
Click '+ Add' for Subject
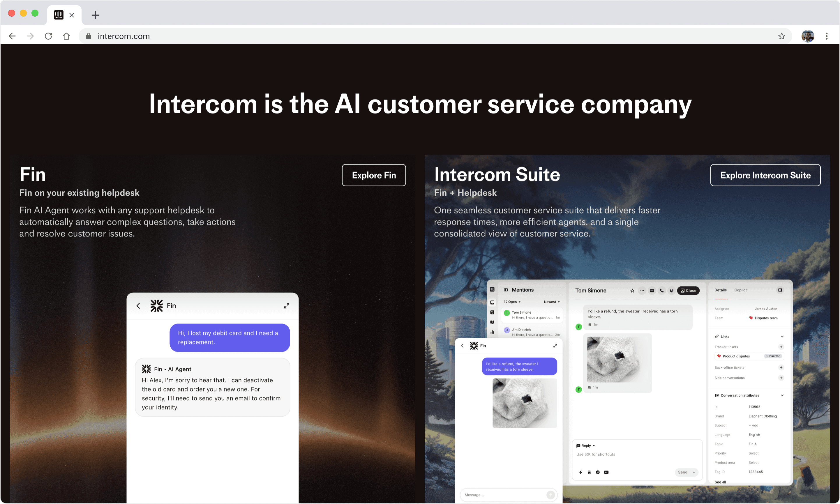click(x=753, y=426)
